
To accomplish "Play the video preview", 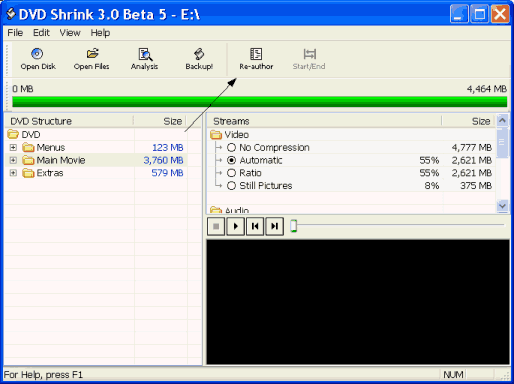I will [236, 226].
